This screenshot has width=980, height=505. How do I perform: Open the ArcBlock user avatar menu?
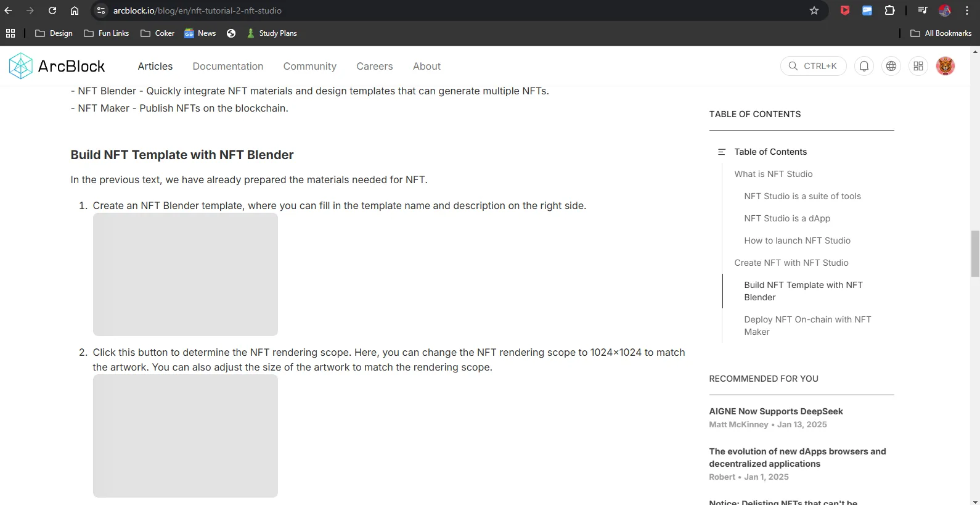point(945,66)
